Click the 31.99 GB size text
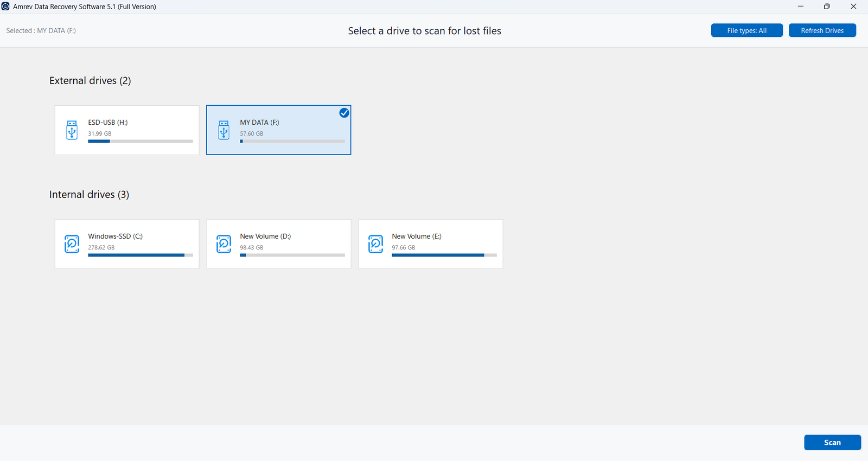The image size is (868, 461). coord(100,133)
